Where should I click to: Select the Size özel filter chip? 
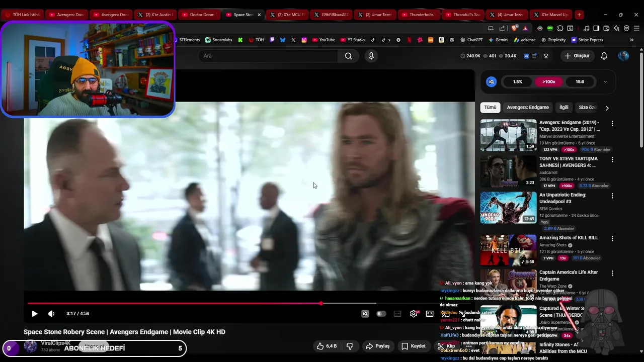click(587, 108)
